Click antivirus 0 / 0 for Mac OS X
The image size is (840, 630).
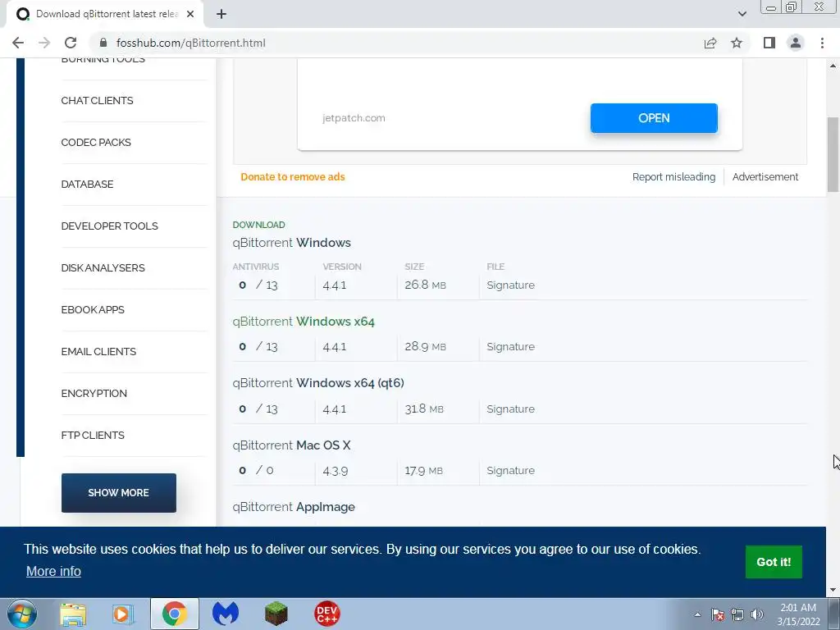tap(256, 470)
